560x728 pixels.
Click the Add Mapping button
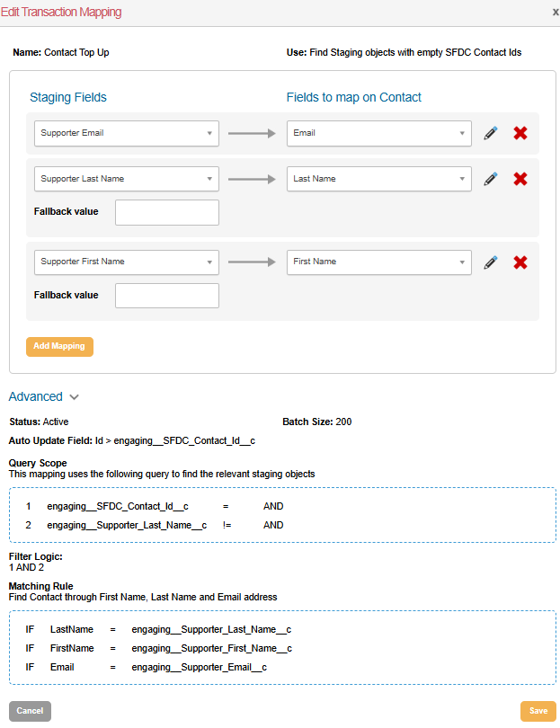(x=59, y=346)
